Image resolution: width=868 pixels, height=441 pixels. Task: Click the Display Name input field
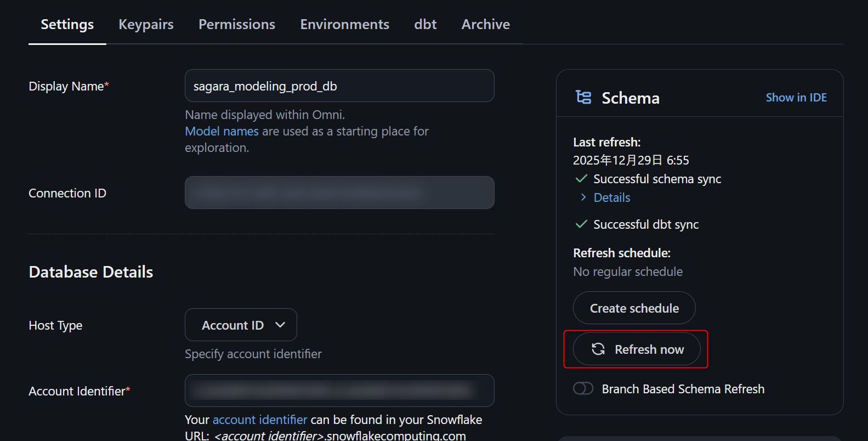pos(339,86)
